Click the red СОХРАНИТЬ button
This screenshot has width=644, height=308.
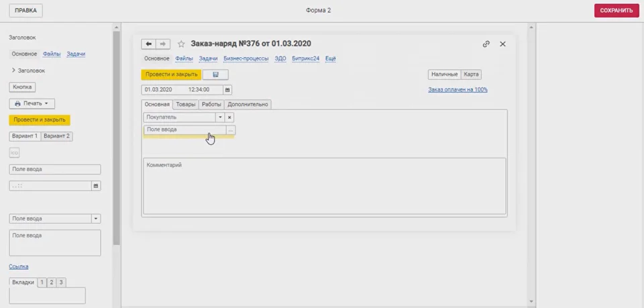coord(616,11)
